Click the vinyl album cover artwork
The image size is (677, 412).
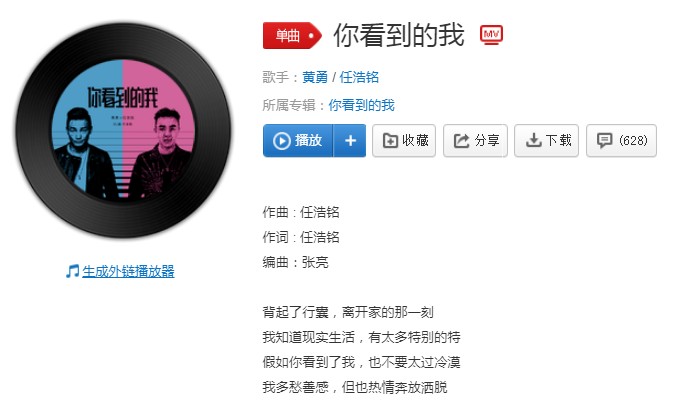[x=123, y=130]
